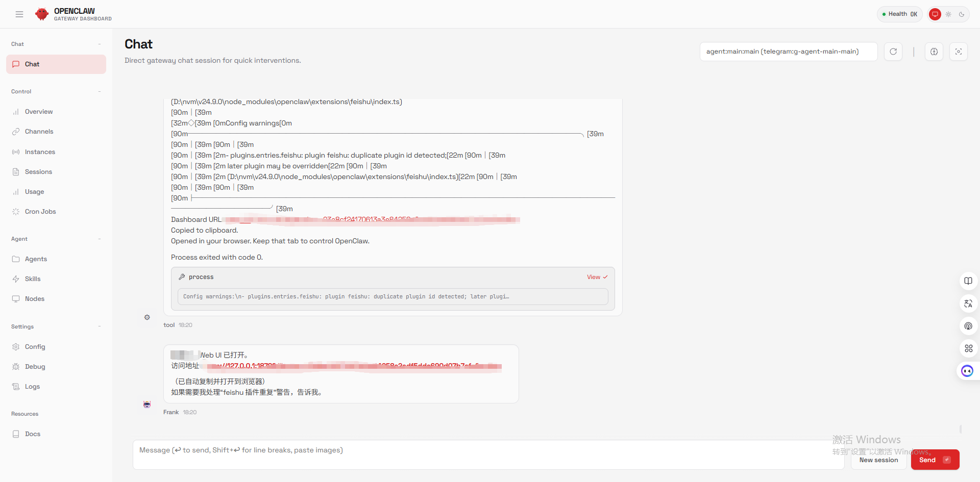Click the translate icon on right edge
Image resolution: width=980 pixels, height=482 pixels.
pyautogui.click(x=968, y=303)
